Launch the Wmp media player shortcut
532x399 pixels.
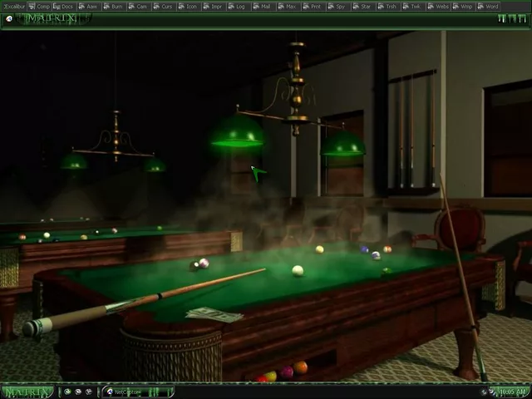[465, 6]
